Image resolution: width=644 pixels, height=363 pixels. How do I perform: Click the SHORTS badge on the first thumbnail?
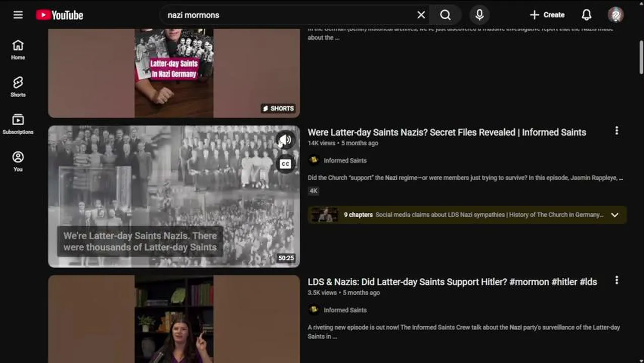pos(278,108)
